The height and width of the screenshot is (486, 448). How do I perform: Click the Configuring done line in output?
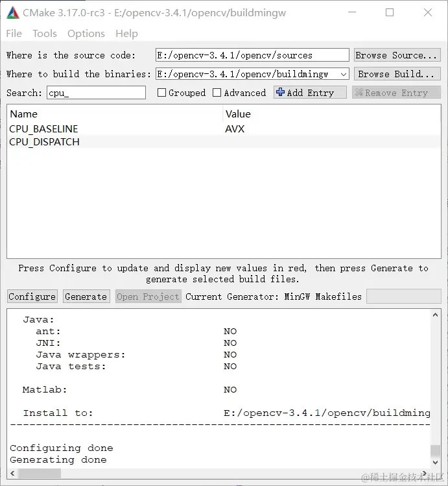[x=62, y=448]
